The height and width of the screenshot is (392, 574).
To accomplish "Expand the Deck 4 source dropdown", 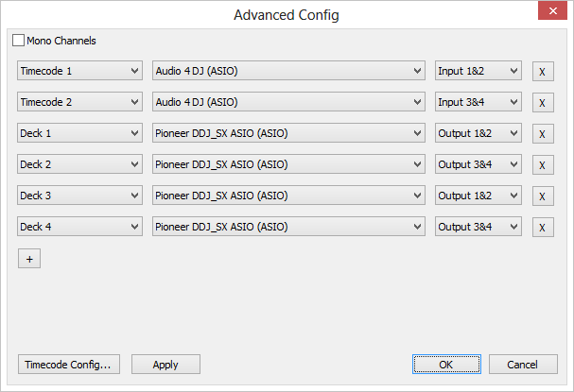I will [x=79, y=227].
